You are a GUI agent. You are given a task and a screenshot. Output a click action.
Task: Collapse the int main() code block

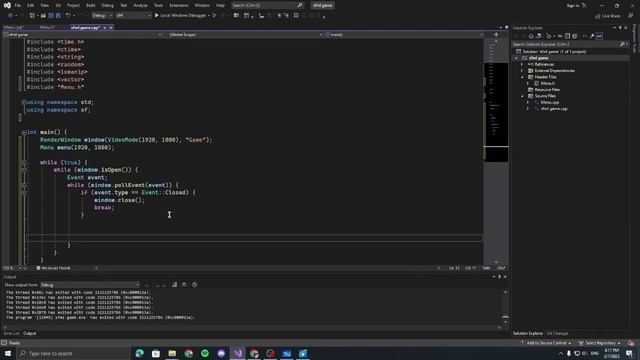coord(24,132)
